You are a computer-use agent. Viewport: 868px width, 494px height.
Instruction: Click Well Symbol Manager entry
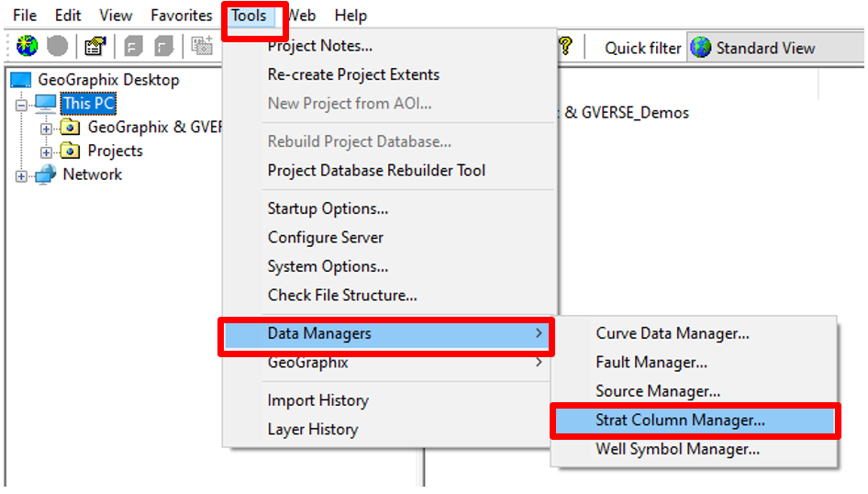[677, 449]
